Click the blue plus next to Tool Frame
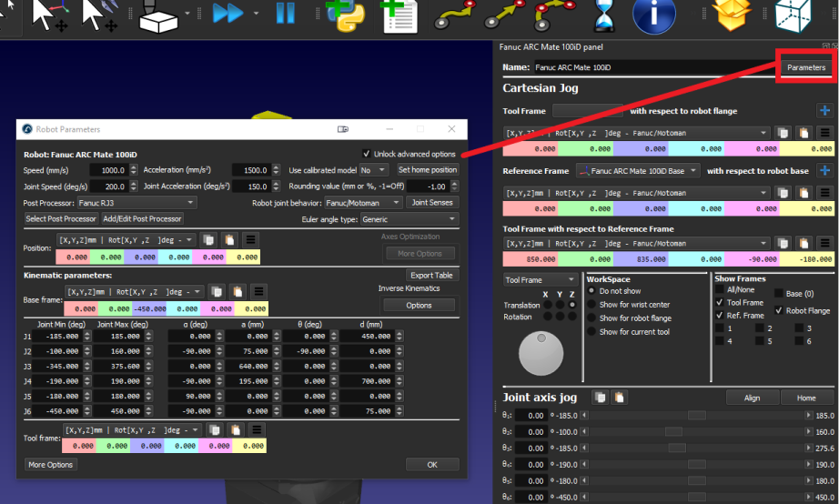839x504 pixels. point(824,111)
